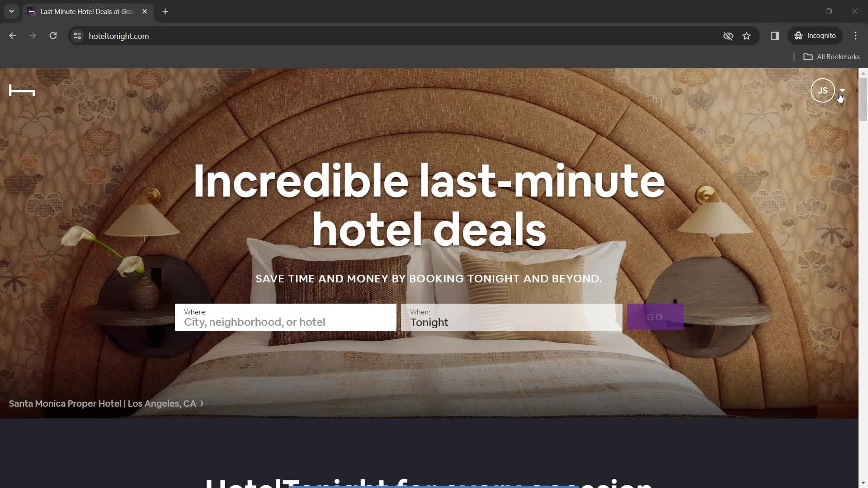Viewport: 868px width, 488px height.
Task: Open the hoteltonight.com address bar
Action: pos(118,36)
